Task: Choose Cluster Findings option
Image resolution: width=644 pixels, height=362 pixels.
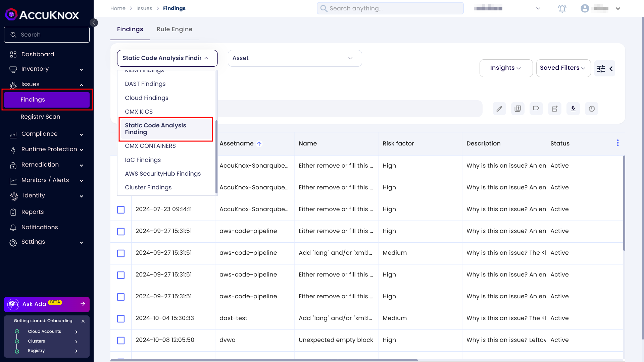Action: coord(148,187)
